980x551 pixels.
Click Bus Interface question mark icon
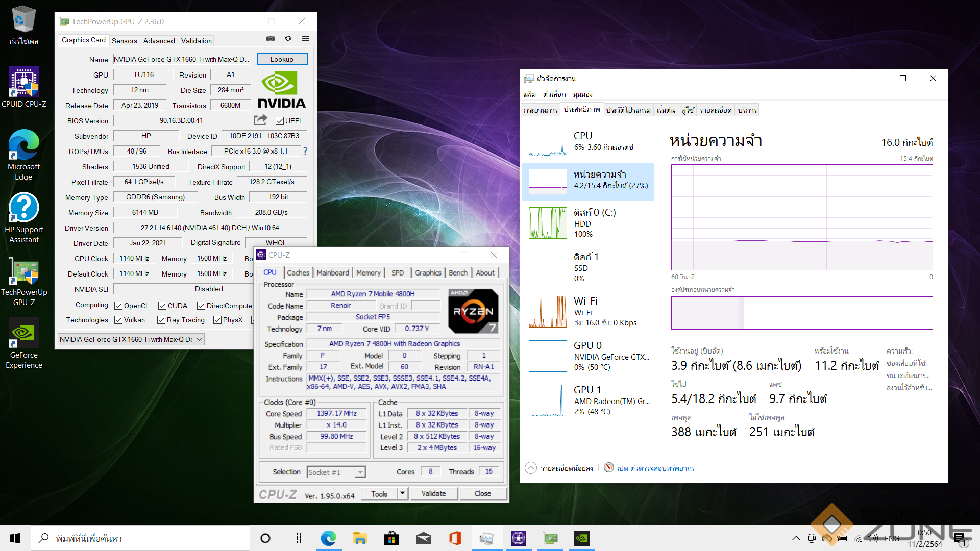(305, 151)
